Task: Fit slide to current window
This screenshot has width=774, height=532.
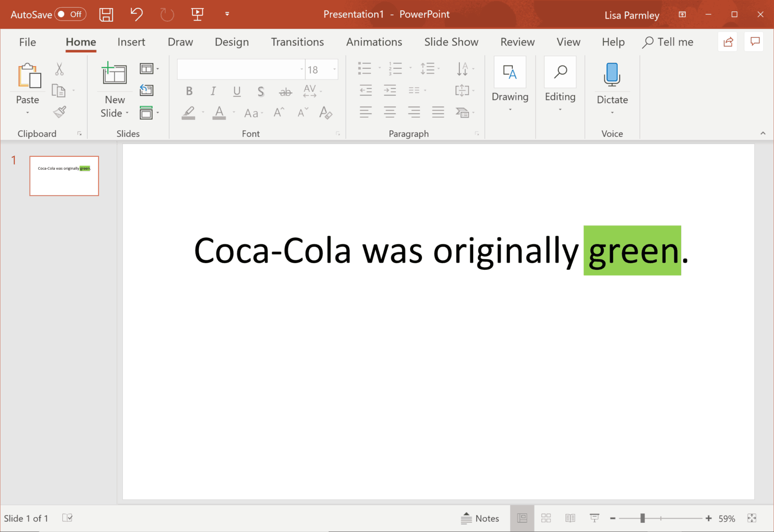Action: coord(752,518)
